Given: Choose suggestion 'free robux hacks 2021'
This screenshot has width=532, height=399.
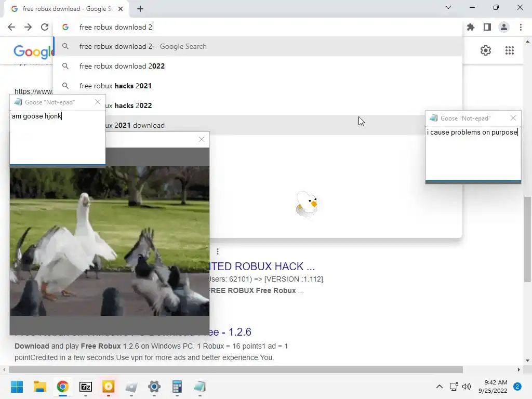Looking at the screenshot, I should (x=258, y=86).
